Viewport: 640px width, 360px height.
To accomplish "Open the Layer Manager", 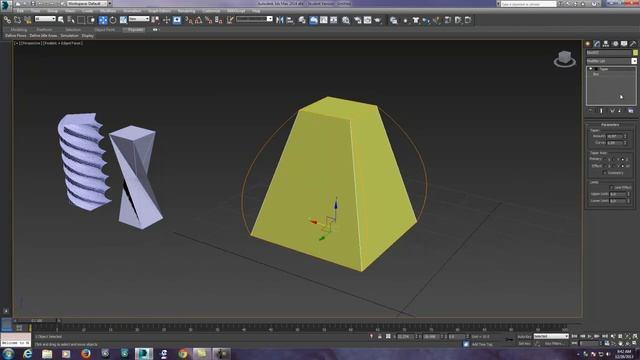I will point(302,20).
